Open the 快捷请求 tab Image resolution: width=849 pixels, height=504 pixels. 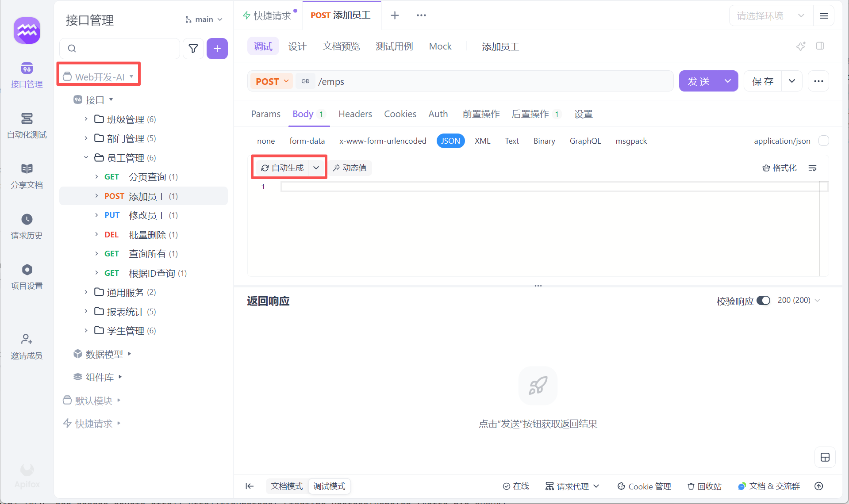[x=268, y=15]
